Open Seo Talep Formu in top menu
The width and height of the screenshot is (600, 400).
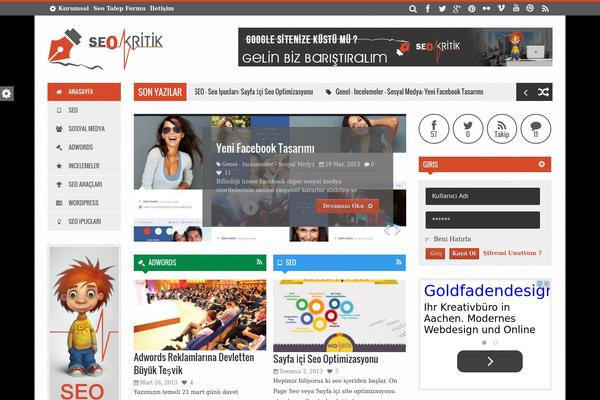[x=119, y=8]
